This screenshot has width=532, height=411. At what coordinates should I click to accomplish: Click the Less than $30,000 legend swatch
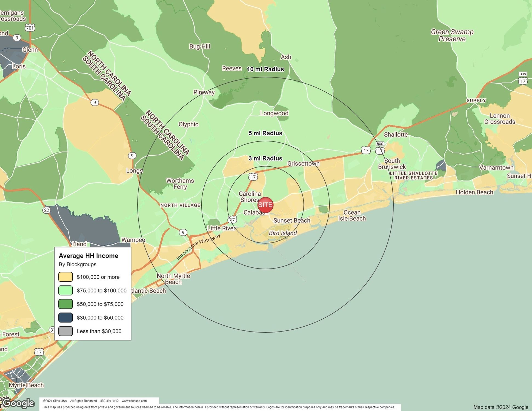coord(65,331)
